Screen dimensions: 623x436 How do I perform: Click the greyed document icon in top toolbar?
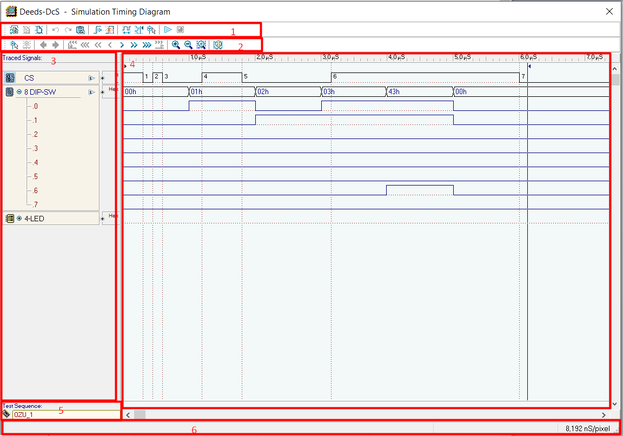(x=27, y=30)
